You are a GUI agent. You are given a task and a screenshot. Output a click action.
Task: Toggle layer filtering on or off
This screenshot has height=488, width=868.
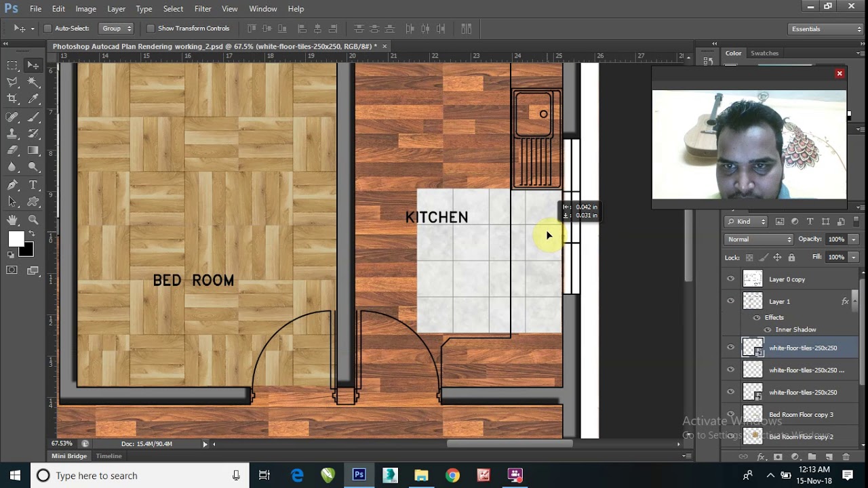[x=856, y=221]
